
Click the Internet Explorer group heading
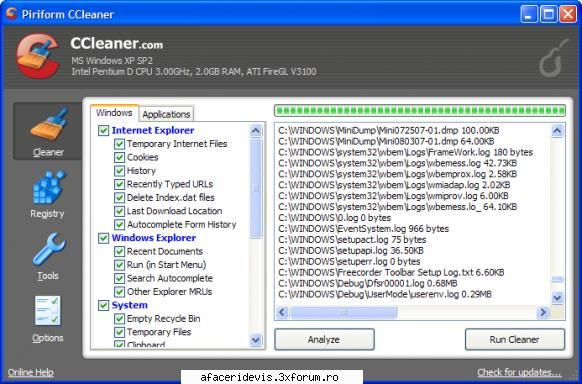[x=153, y=131]
